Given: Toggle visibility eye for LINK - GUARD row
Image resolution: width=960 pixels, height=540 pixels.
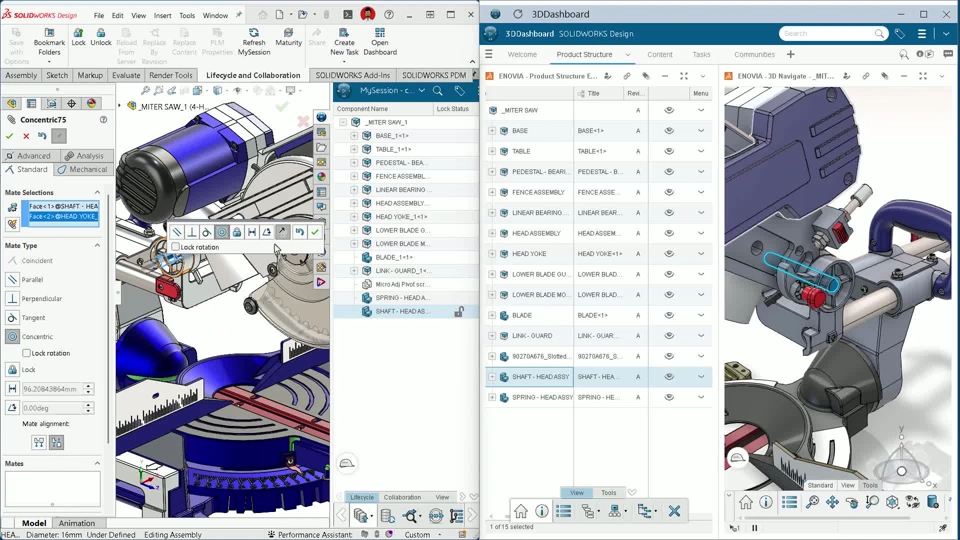Looking at the screenshot, I should point(669,336).
